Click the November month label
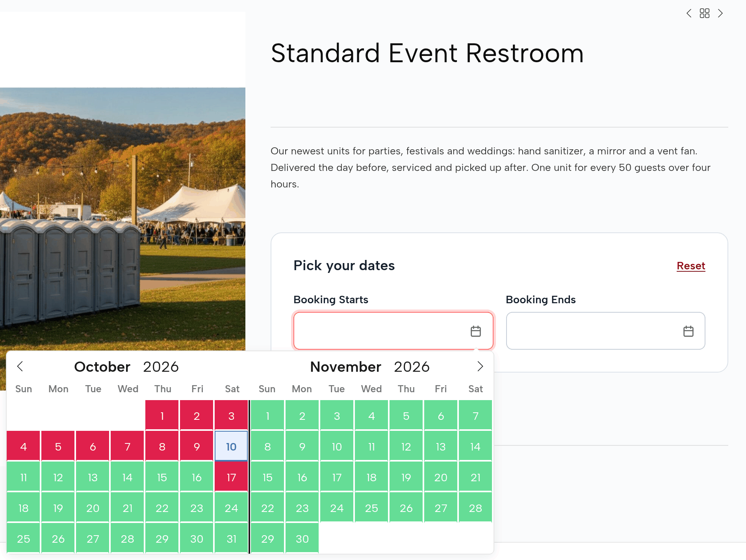Image resolution: width=746 pixels, height=560 pixels. click(x=345, y=367)
